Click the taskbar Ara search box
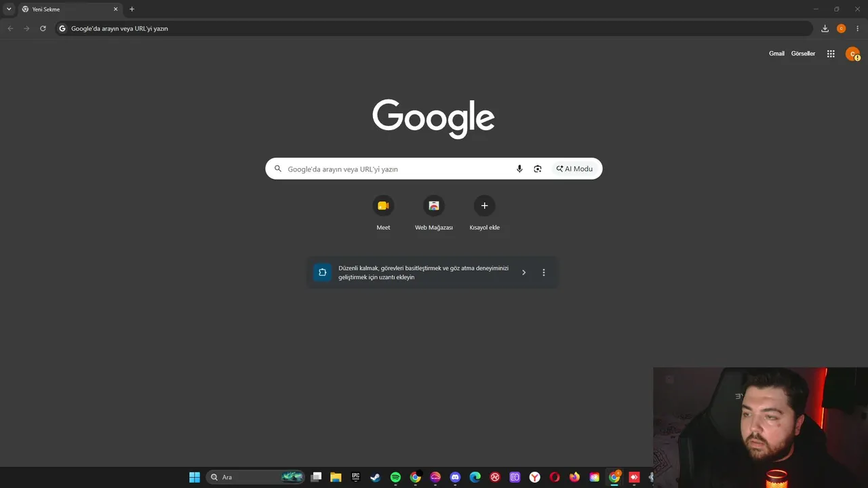The height and width of the screenshot is (488, 868). coord(255,477)
